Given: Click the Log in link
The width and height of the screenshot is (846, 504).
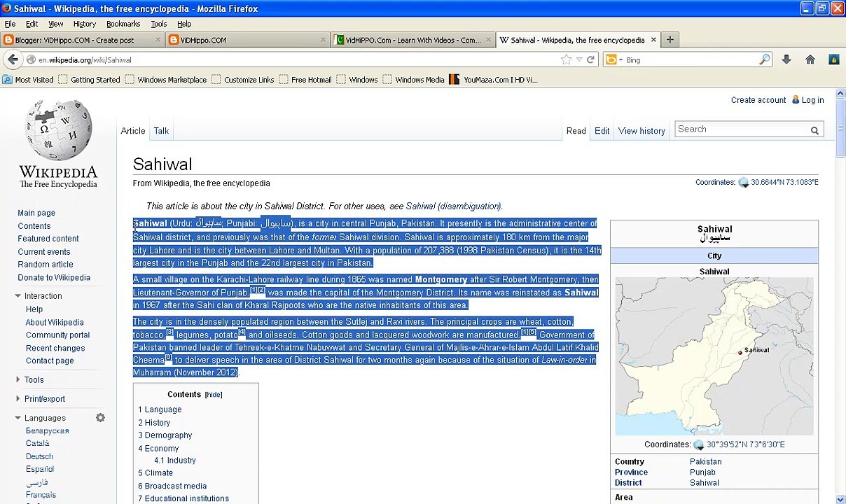Looking at the screenshot, I should click(812, 100).
